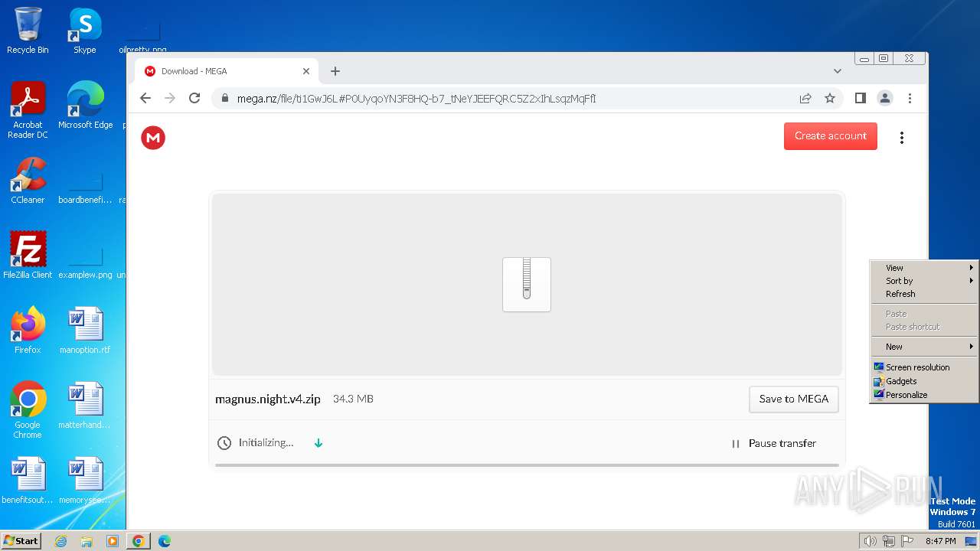Image resolution: width=980 pixels, height=551 pixels.
Task: Open the Windows Start menu
Action: point(21,541)
